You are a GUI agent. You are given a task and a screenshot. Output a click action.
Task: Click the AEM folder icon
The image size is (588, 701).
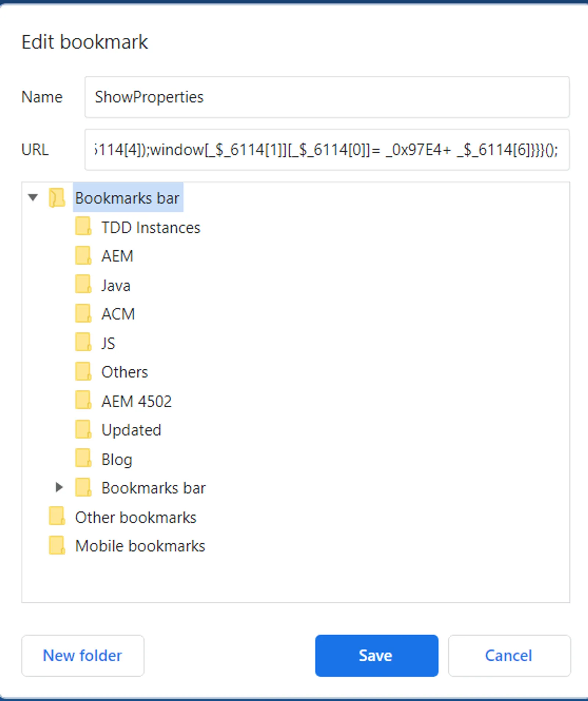[83, 255]
